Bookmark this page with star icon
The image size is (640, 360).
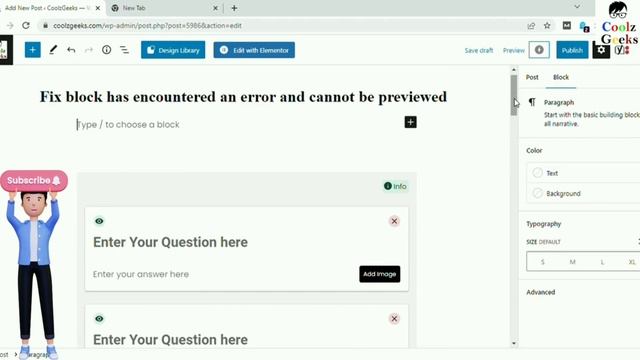[547, 26]
